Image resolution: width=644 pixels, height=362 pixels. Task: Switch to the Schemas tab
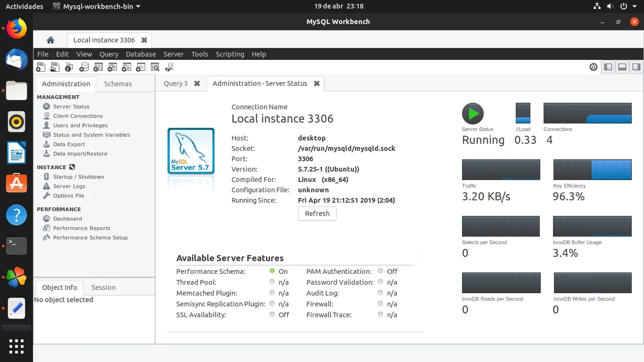pyautogui.click(x=118, y=84)
